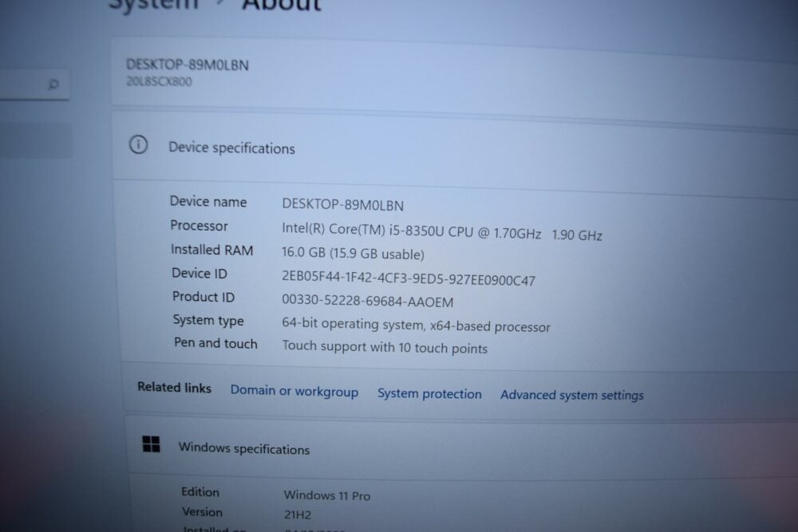Image resolution: width=798 pixels, height=532 pixels.
Task: Select the Version value 21H2
Action: pyautogui.click(x=298, y=514)
